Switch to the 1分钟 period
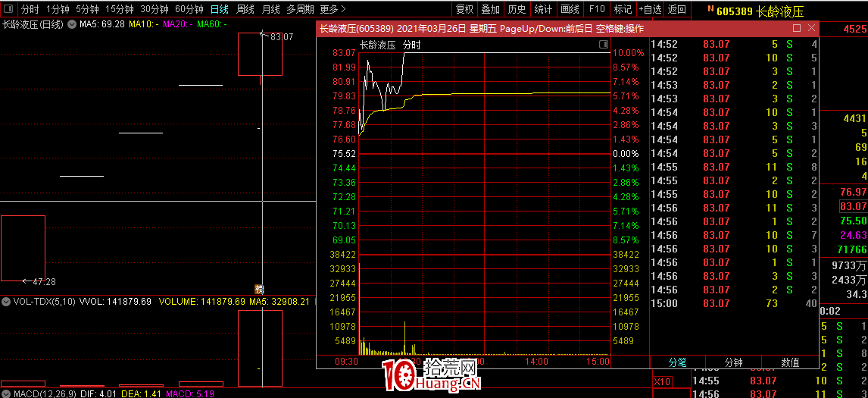The height and width of the screenshot is (398, 868). click(58, 9)
